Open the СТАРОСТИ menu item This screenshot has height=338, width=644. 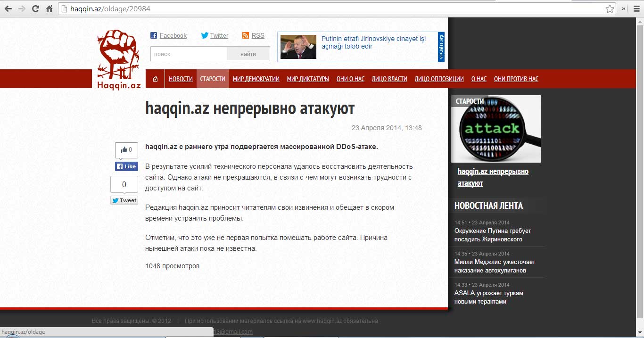tap(213, 79)
